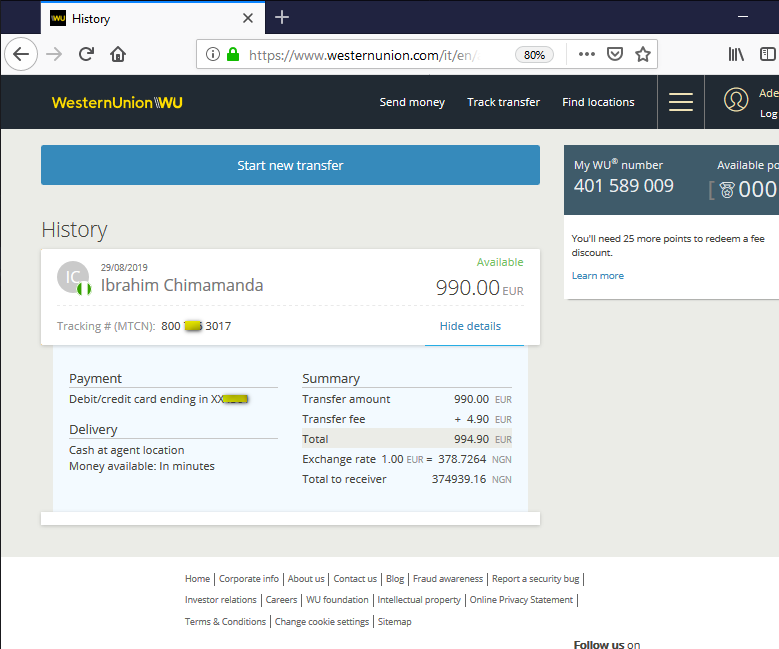Open page actions three-dots menu
The image size is (779, 649).
(587, 54)
